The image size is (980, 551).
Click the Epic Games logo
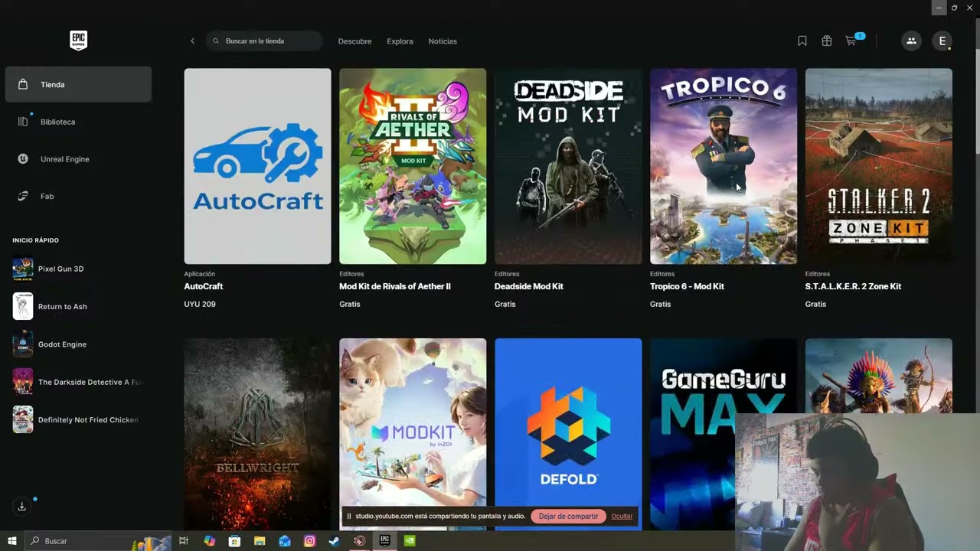click(x=78, y=41)
